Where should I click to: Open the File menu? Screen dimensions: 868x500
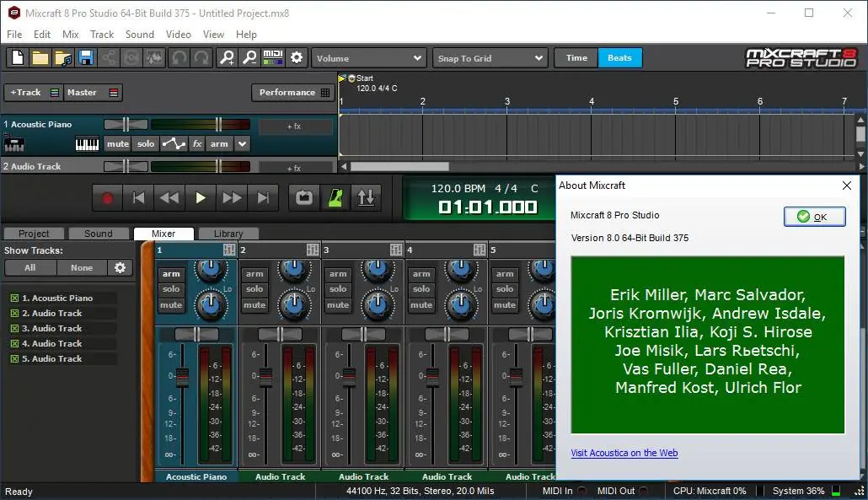(14, 35)
